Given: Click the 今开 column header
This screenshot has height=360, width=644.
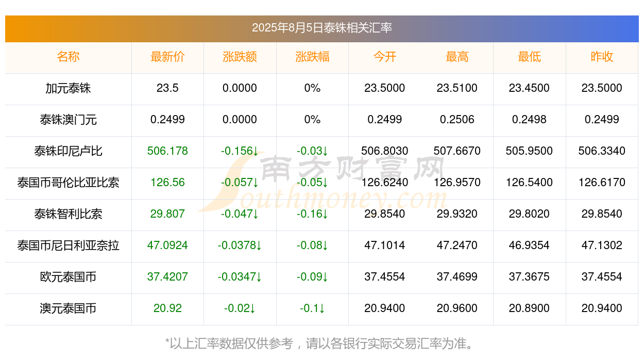Looking at the screenshot, I should click(385, 57).
